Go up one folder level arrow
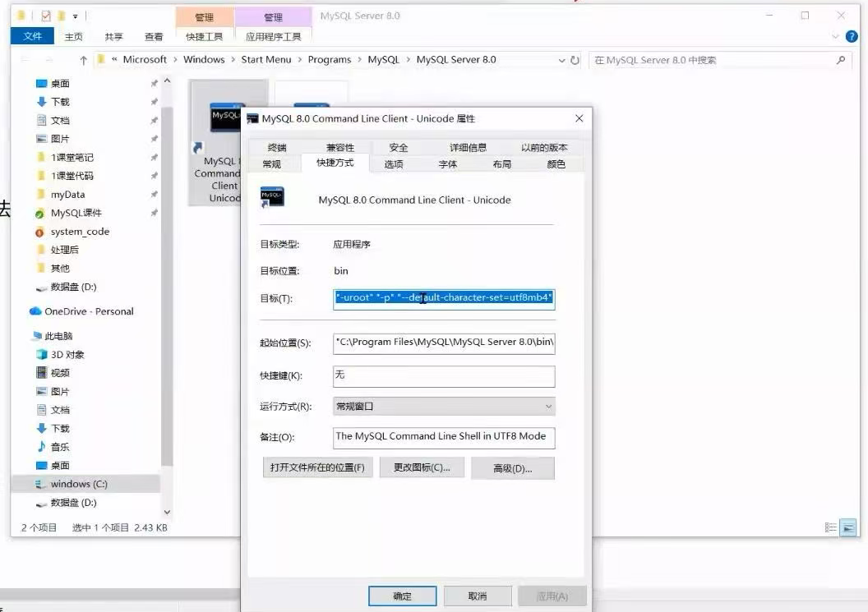This screenshot has height=612, width=868. click(83, 60)
